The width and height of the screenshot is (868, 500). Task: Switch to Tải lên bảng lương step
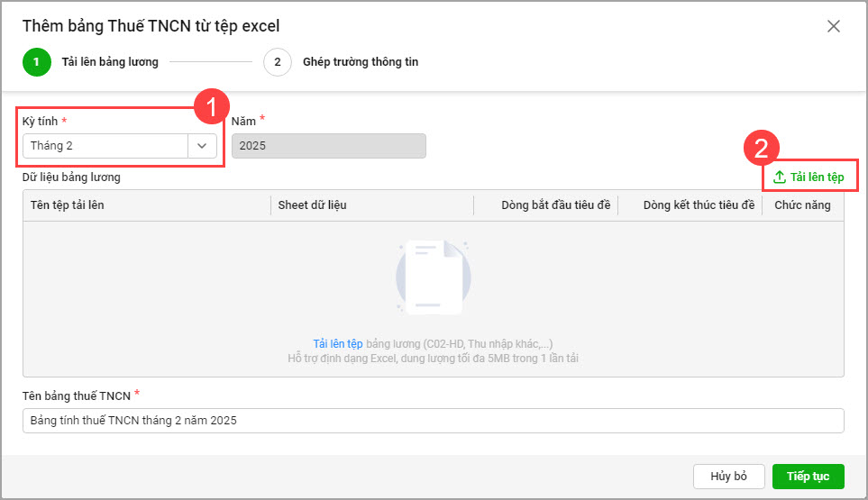110,62
